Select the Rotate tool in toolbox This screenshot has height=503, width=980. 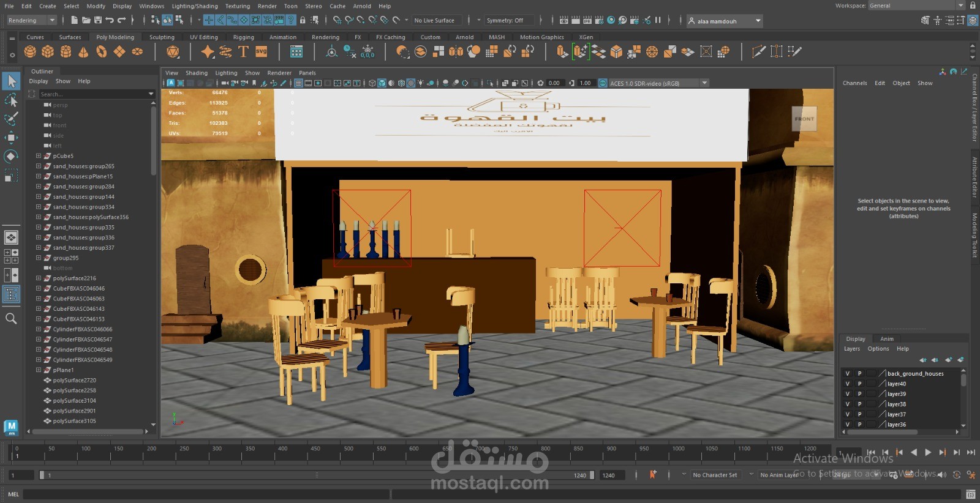pos(11,157)
